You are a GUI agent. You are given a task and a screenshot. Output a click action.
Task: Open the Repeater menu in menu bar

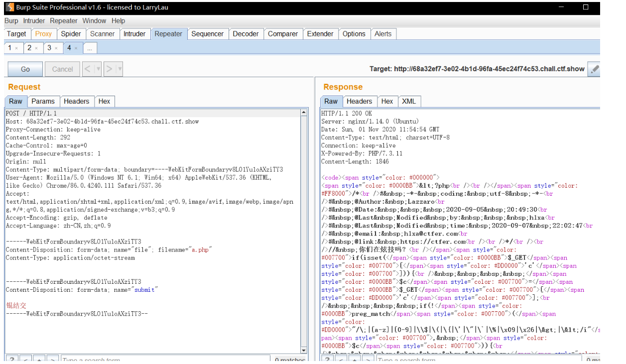(x=64, y=21)
